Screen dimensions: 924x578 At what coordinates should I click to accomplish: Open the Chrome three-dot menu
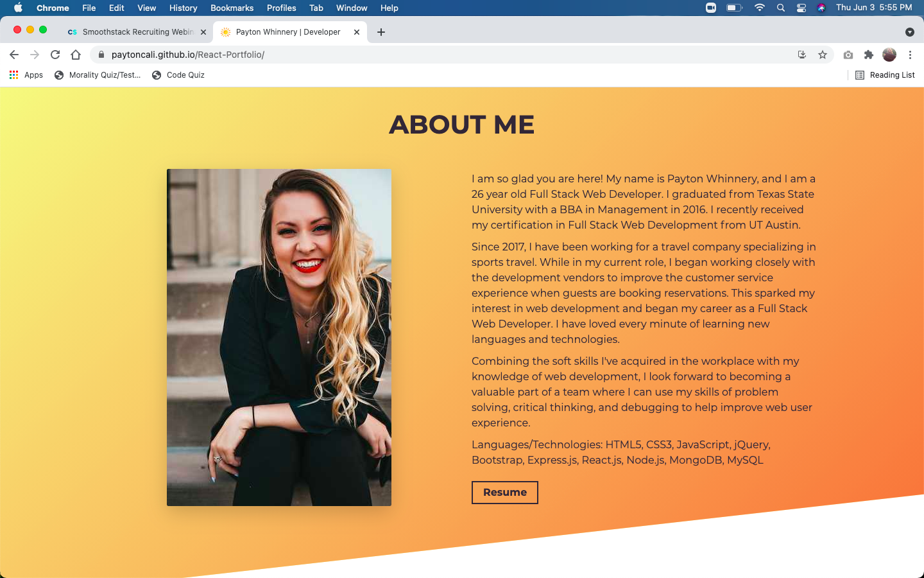pyautogui.click(x=910, y=55)
